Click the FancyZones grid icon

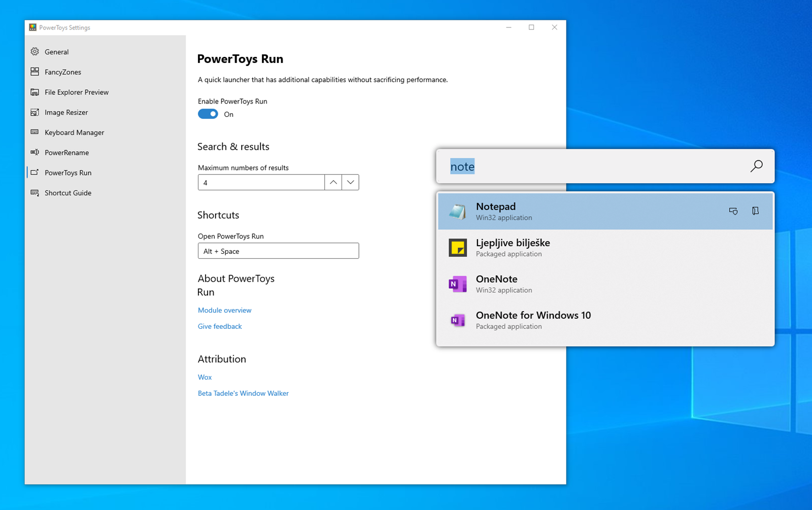coord(35,72)
